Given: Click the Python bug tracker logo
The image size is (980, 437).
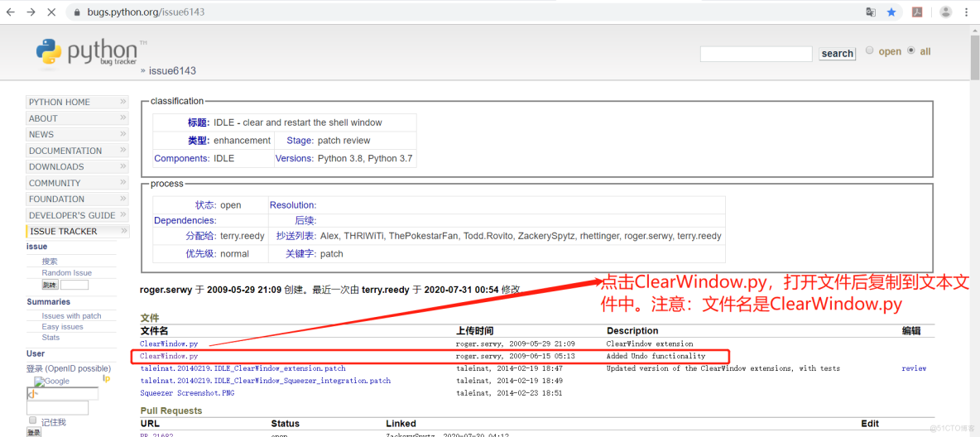Looking at the screenshot, I should pos(91,54).
